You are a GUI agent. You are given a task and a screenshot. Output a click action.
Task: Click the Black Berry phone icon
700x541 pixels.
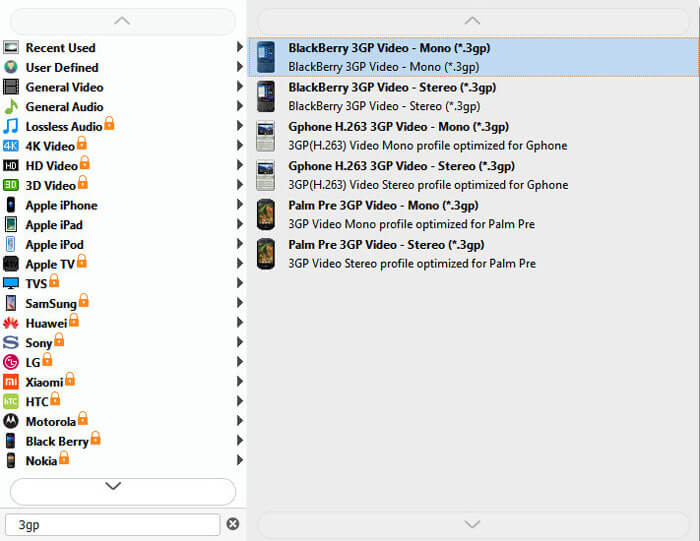tap(11, 441)
